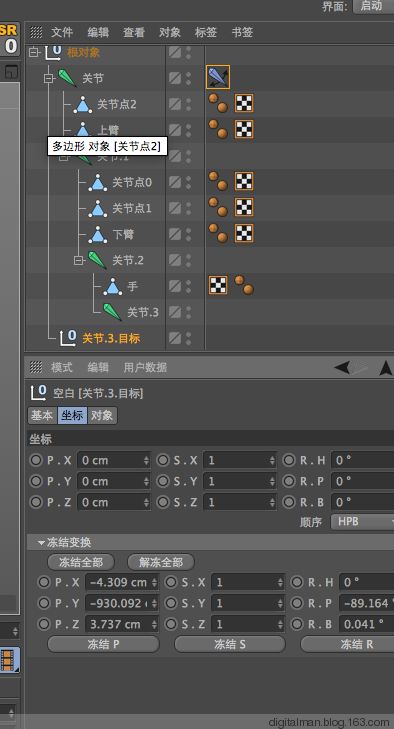Select the 根对象 null object icon
The image size is (394, 729).
[53, 53]
